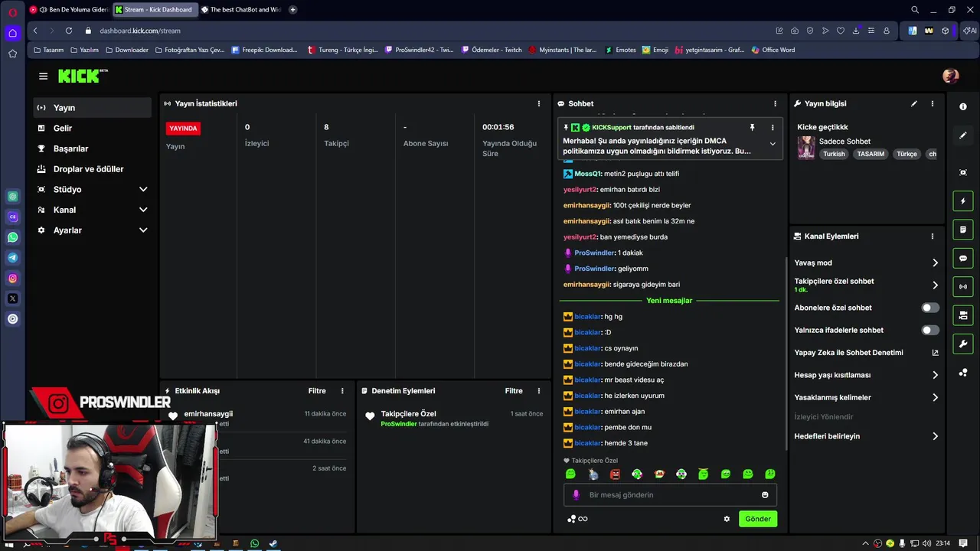The width and height of the screenshot is (980, 551).
Task: Click 'Yeni mesajlar' divider label
Action: pyautogui.click(x=669, y=301)
